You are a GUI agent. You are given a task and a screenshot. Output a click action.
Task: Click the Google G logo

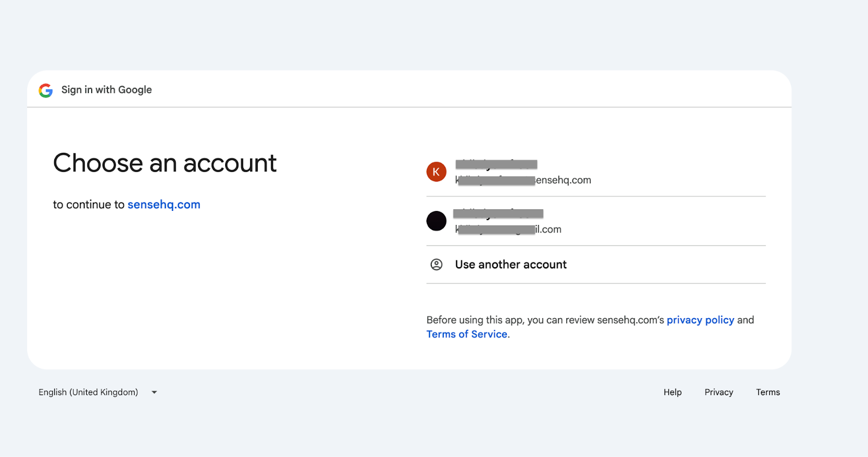(x=46, y=90)
